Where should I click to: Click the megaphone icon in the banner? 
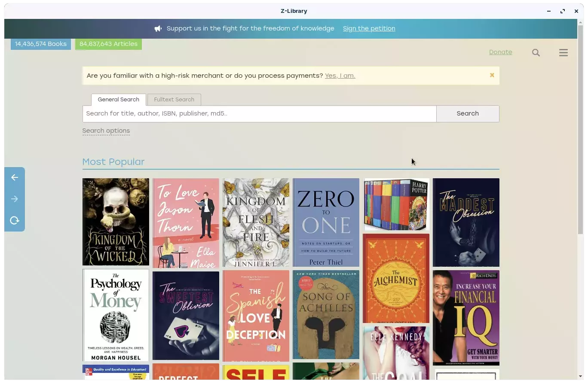tap(158, 28)
